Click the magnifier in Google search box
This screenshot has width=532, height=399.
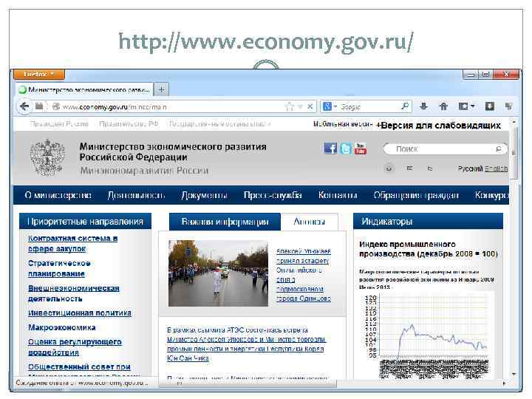click(x=405, y=106)
